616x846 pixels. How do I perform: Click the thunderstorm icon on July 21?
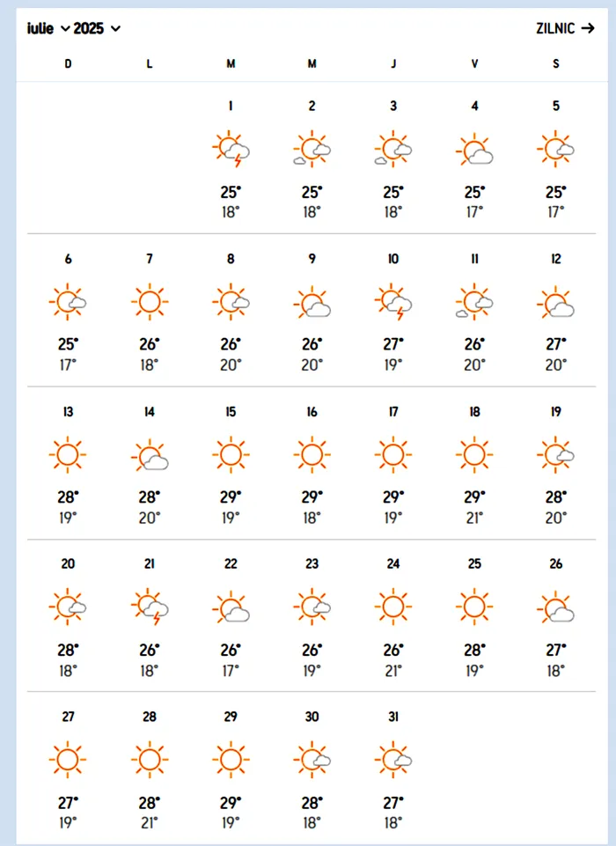[150, 607]
